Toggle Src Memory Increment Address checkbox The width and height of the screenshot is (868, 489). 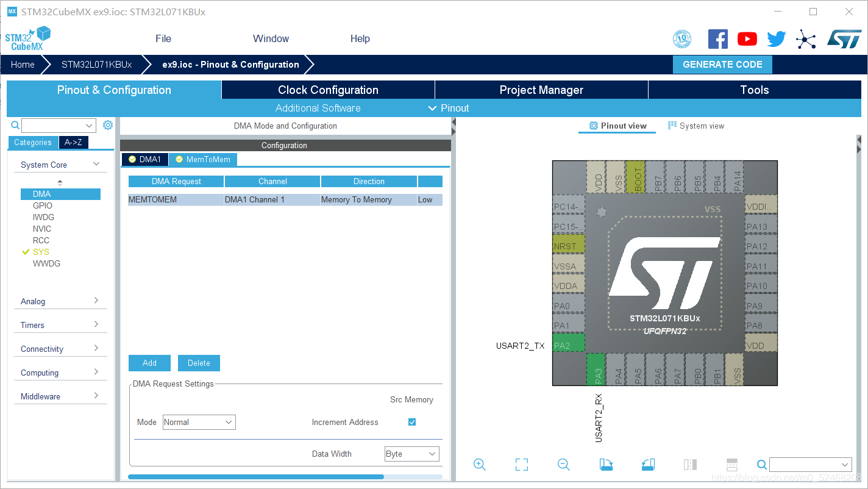[x=412, y=422]
